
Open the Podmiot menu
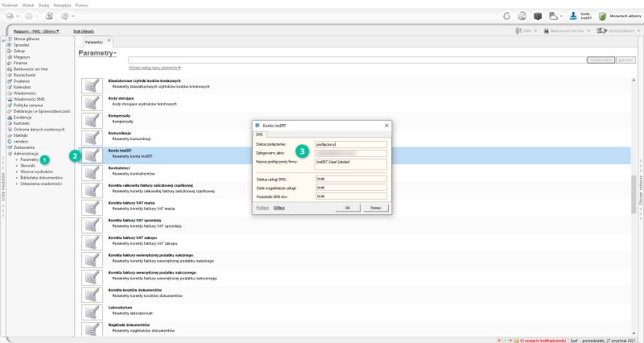[x=10, y=6]
